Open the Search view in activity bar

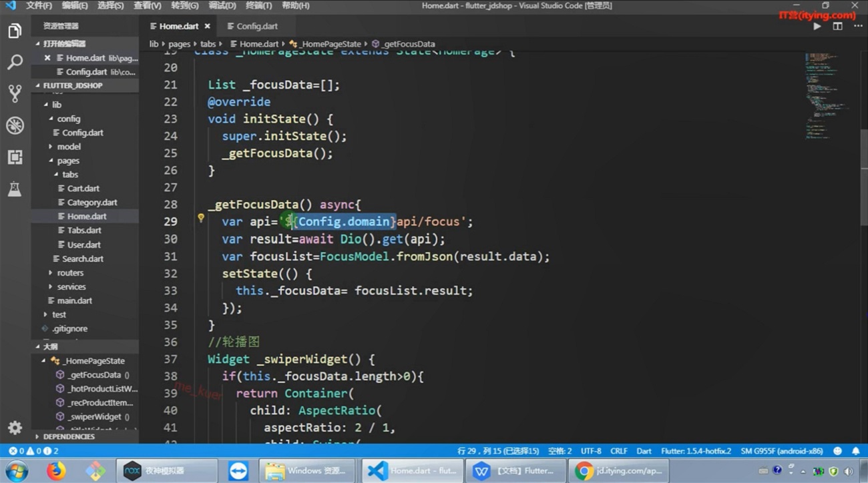click(15, 62)
